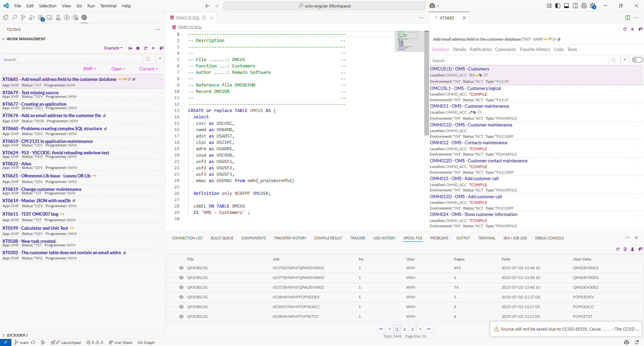View spool file of job 653848/WIM/FOFKETST
This screenshot has width=644, height=346.
coord(181,316)
